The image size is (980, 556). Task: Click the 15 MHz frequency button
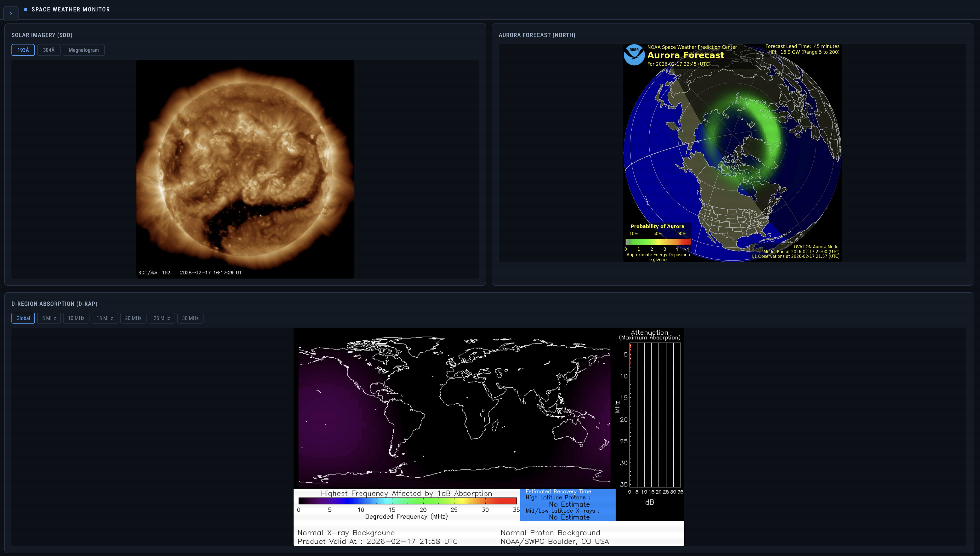coord(104,318)
